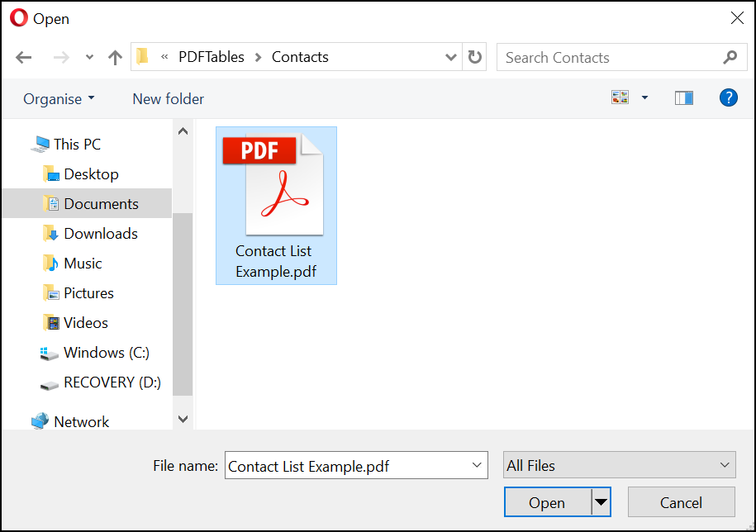
Task: Refresh the Contacts folder view
Action: [x=473, y=57]
